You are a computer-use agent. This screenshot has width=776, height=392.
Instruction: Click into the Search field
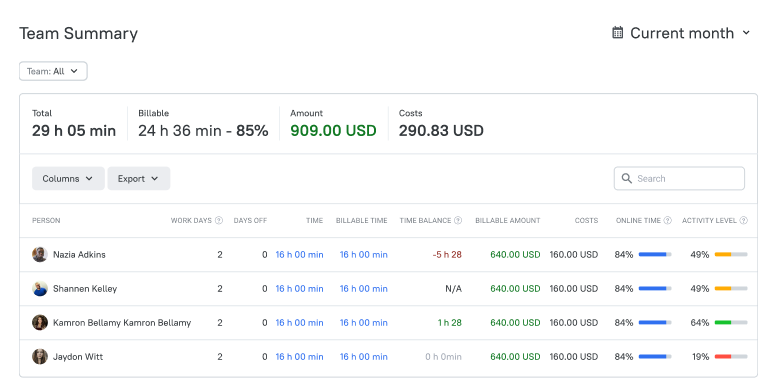click(679, 179)
